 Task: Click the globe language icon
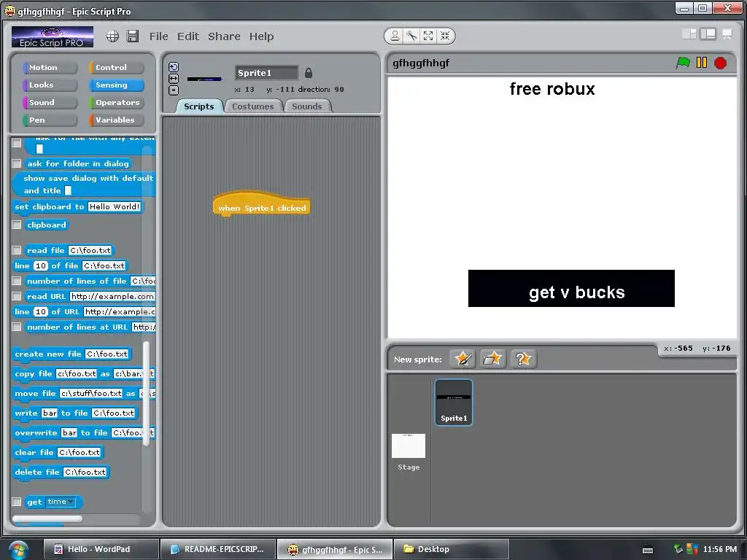click(112, 36)
